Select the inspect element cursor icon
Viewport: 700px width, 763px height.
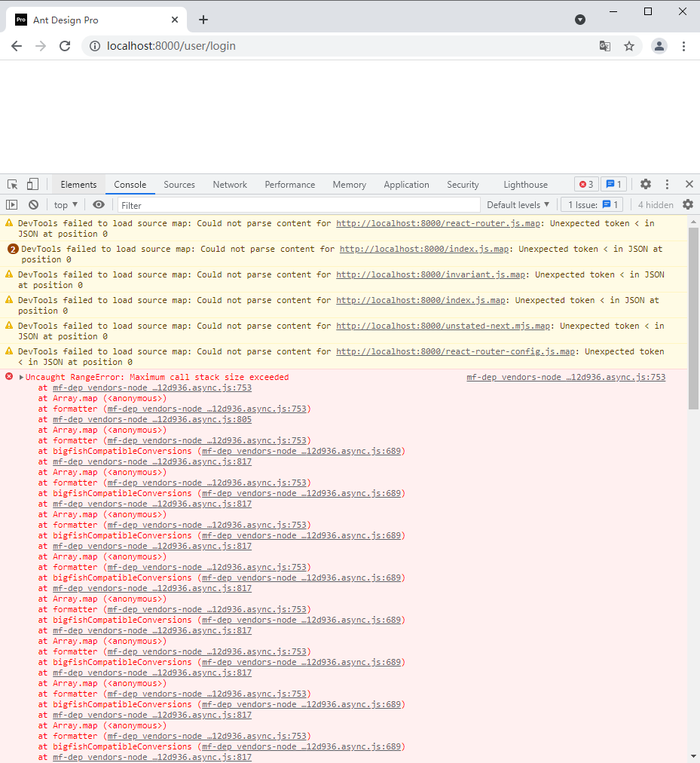point(12,184)
